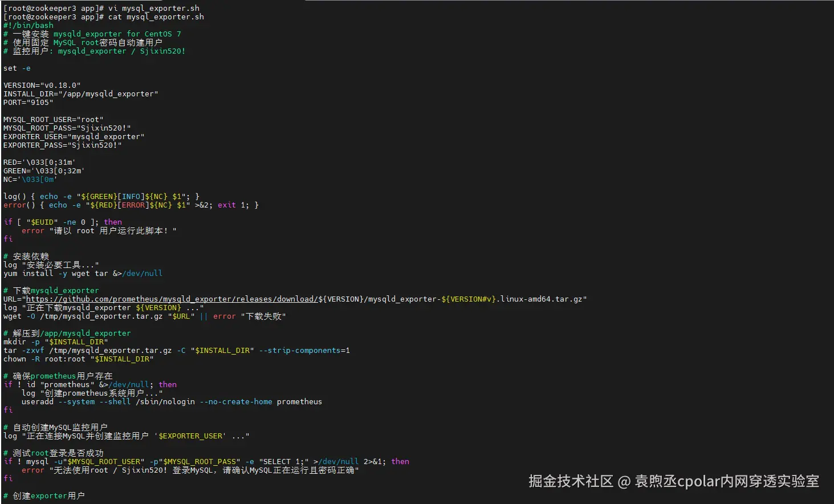The image size is (834, 504).
Task: Click the '#!/bin/bash' shebang line
Action: click(x=29, y=26)
